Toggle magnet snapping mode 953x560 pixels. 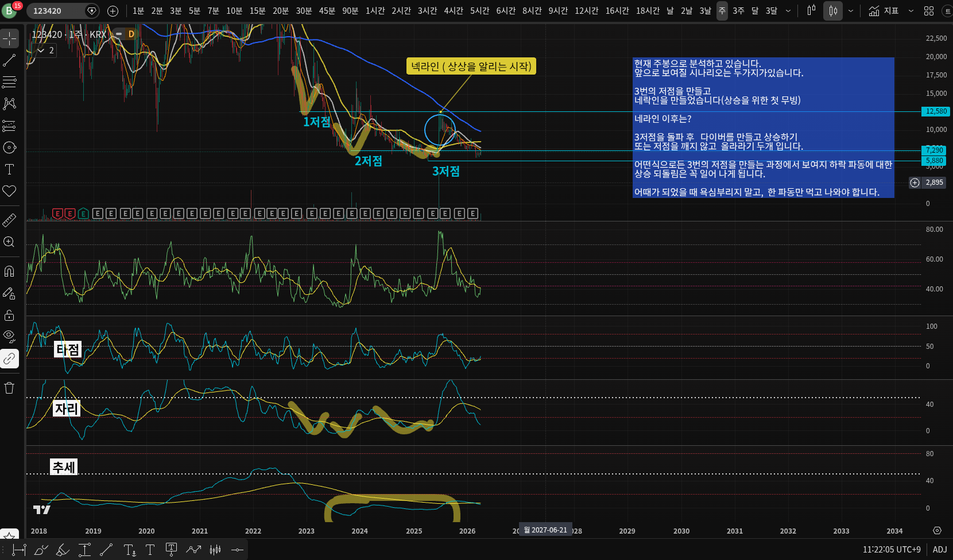9,271
